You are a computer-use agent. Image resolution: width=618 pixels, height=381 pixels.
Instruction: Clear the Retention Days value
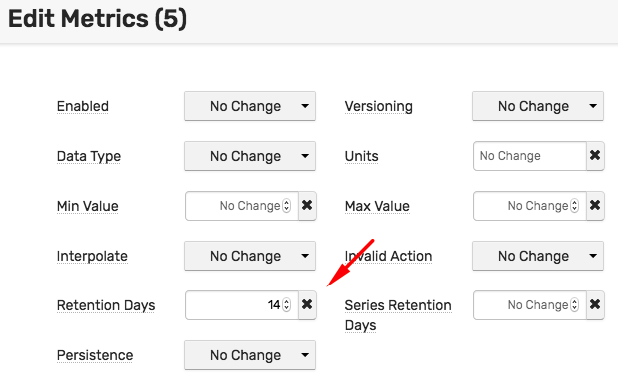point(307,305)
